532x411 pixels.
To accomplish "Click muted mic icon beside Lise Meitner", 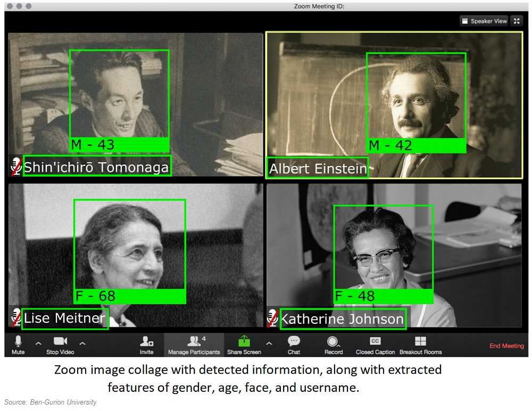I will (x=16, y=317).
